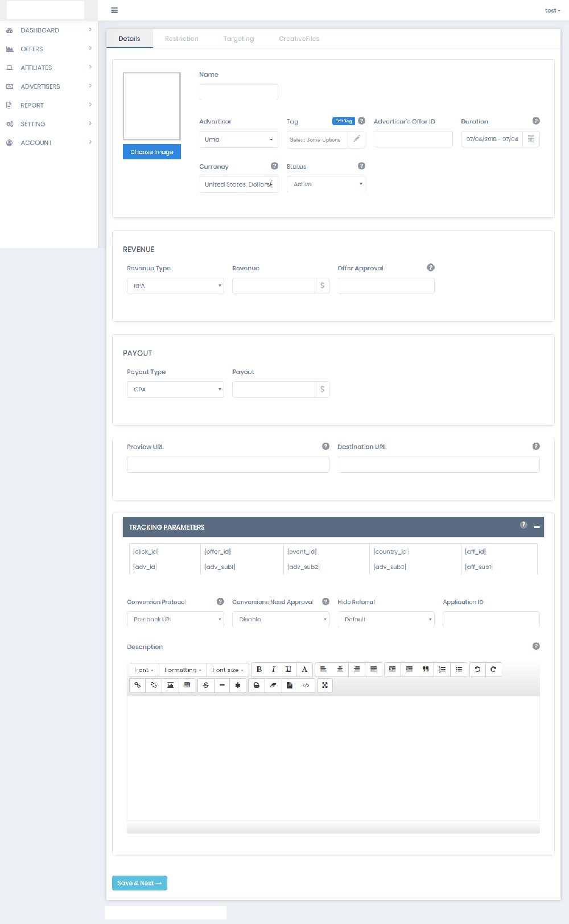
Task: Open the Payout Type dropdown
Action: pyautogui.click(x=175, y=389)
